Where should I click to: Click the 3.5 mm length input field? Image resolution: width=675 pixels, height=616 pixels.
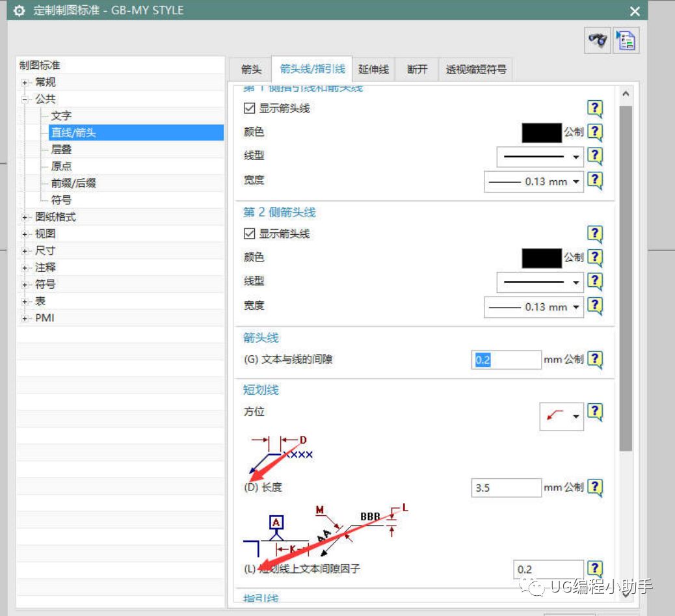(506, 487)
